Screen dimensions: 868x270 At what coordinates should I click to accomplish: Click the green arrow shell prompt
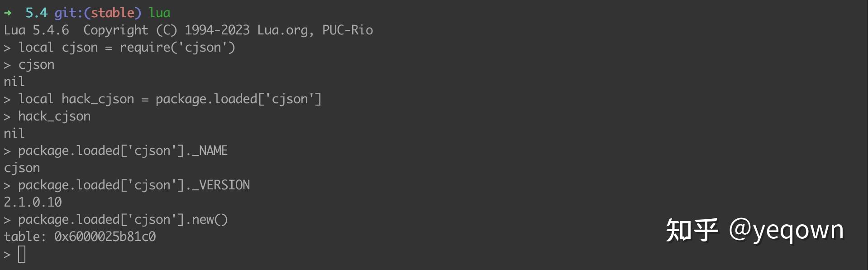tap(8, 13)
